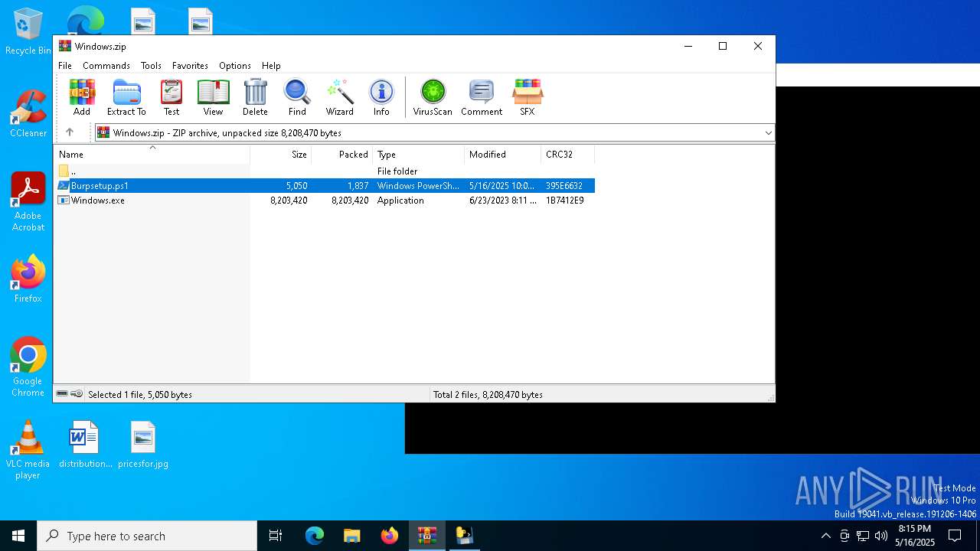980x551 pixels.
Task: Open the Google Chrome desktop shortcut
Action: (x=28, y=367)
